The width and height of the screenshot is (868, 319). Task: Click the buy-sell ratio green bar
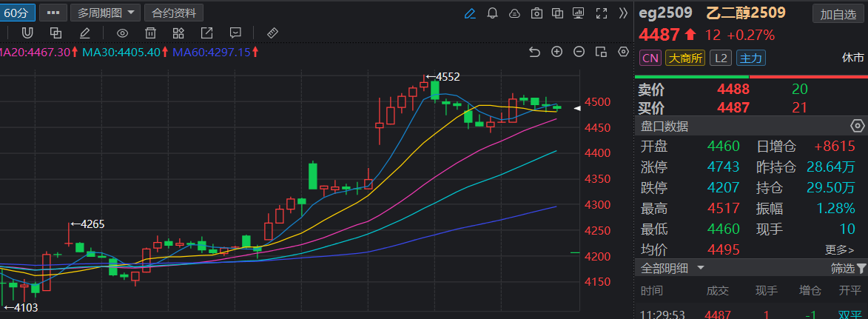coord(692,76)
